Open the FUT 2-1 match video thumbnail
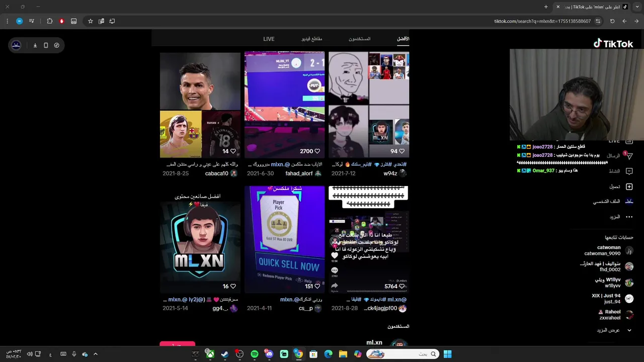The height and width of the screenshot is (362, 644). pos(285,105)
